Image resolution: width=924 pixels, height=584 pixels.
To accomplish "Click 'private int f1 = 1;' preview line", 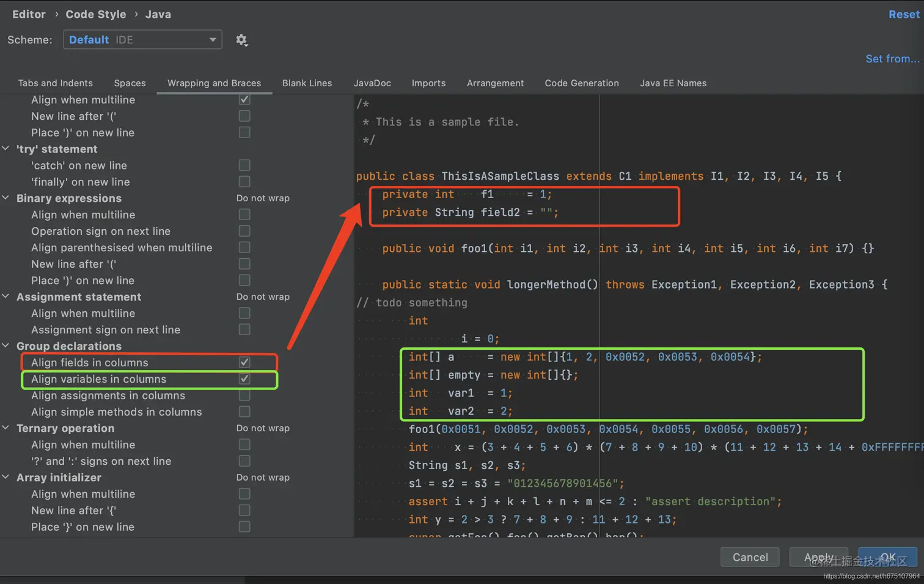I will [x=467, y=194].
